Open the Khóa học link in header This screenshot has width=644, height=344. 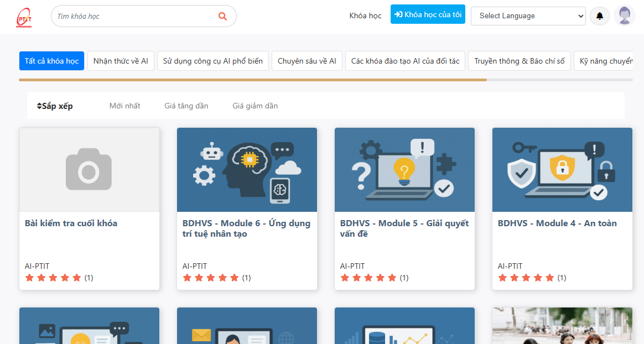(x=365, y=16)
